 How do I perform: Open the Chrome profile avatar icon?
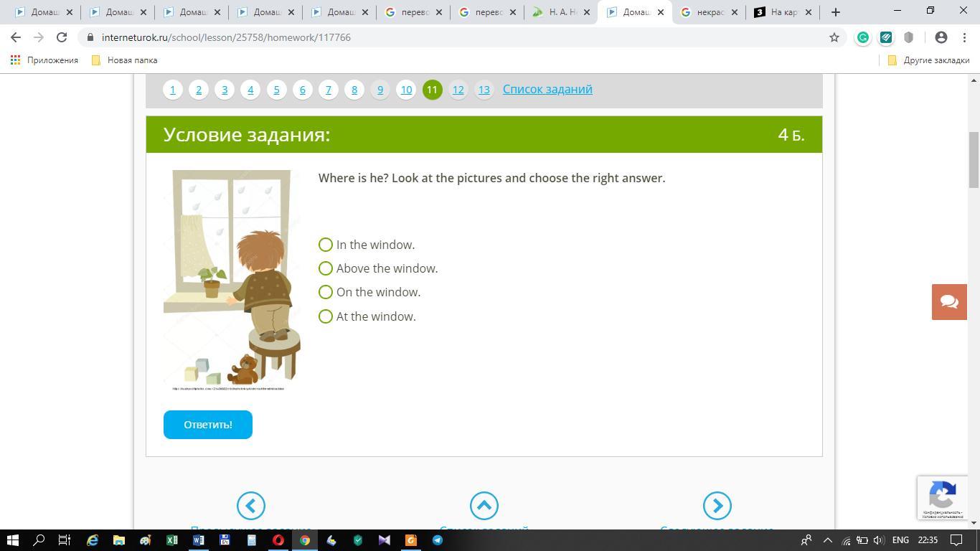point(941,37)
